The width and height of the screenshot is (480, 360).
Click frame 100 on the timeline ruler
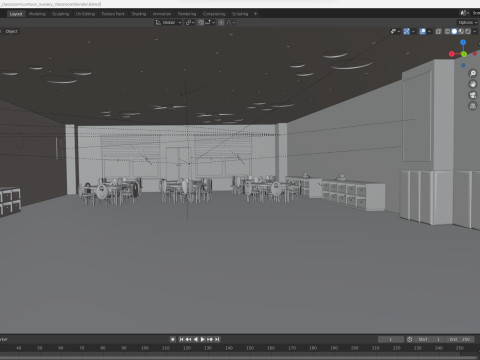(x=145, y=348)
